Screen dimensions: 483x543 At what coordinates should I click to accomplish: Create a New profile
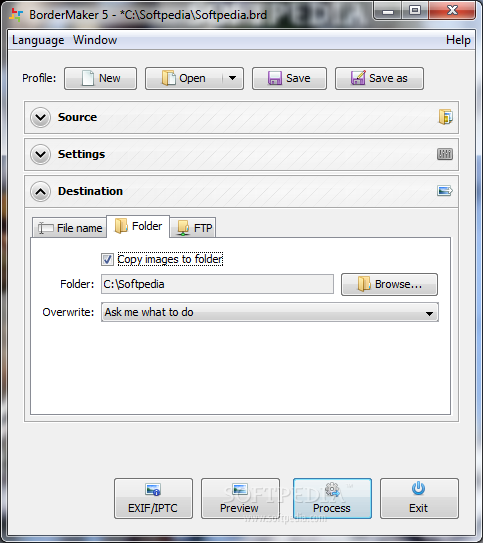100,78
